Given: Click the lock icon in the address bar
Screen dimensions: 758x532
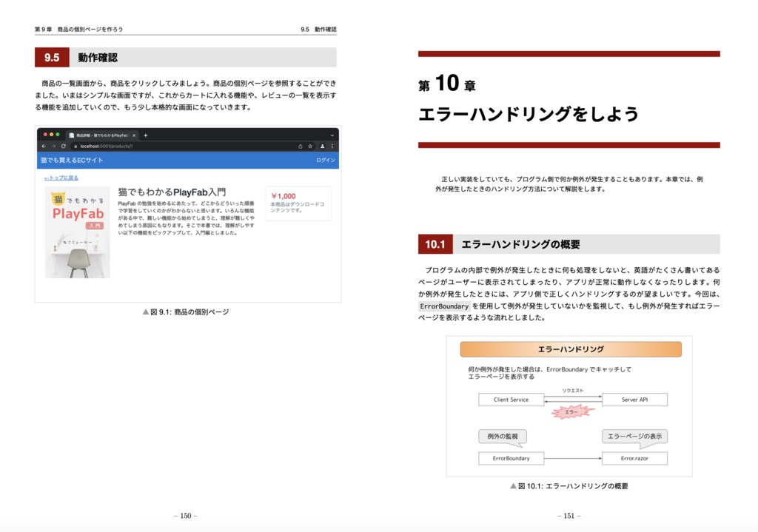Looking at the screenshot, I should point(77,147).
